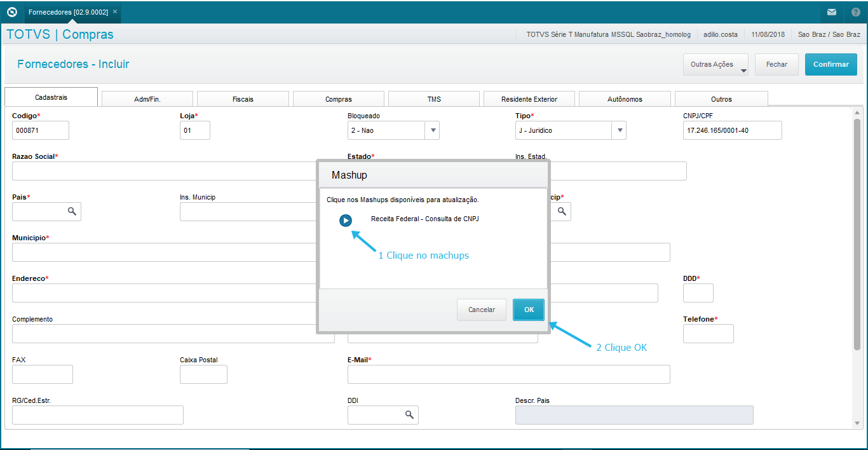
Task: Open Outras Ações dropdown menu
Action: 715,64
